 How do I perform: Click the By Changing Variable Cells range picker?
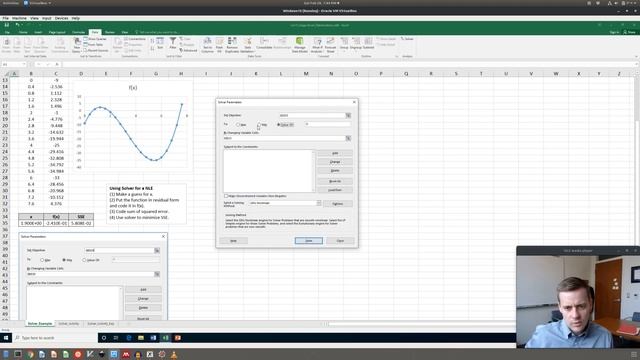coord(348,138)
